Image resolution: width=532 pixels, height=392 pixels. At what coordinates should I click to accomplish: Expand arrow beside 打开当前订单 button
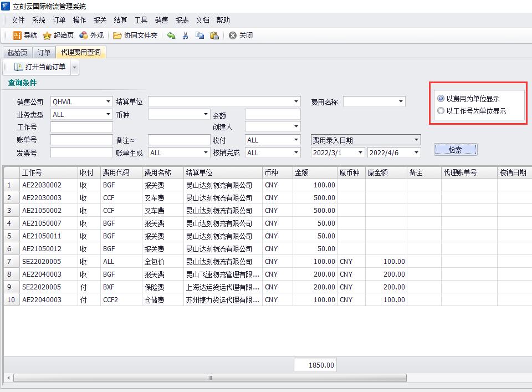tap(75, 67)
